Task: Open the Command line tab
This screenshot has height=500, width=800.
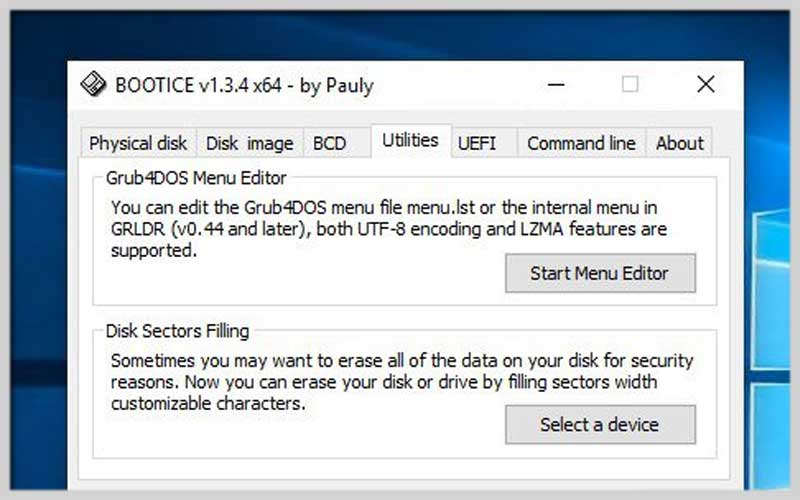Action: click(581, 143)
